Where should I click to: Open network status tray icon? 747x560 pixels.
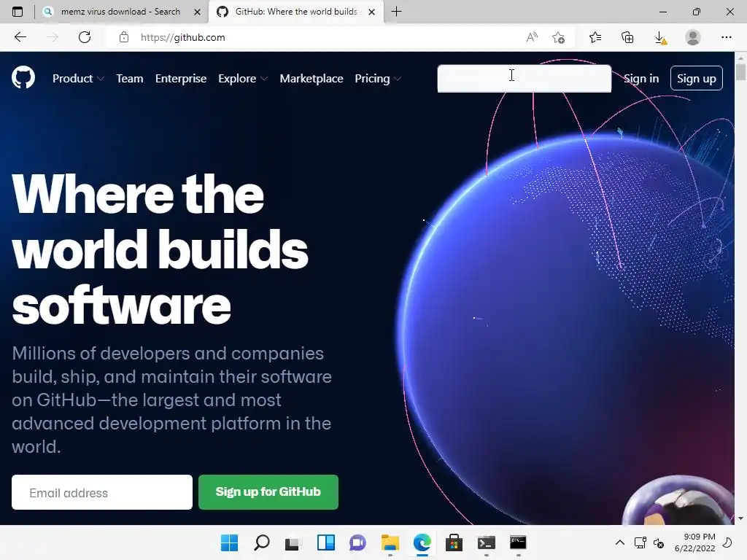point(640,542)
